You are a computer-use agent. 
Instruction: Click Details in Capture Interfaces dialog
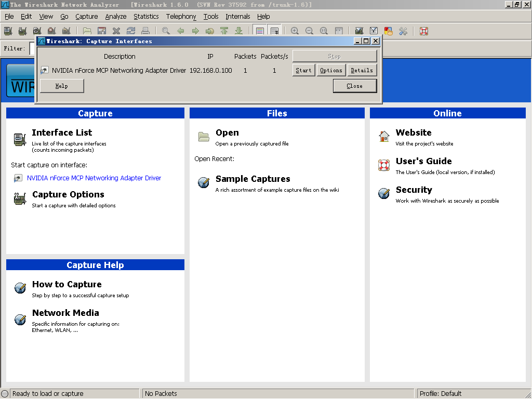362,70
